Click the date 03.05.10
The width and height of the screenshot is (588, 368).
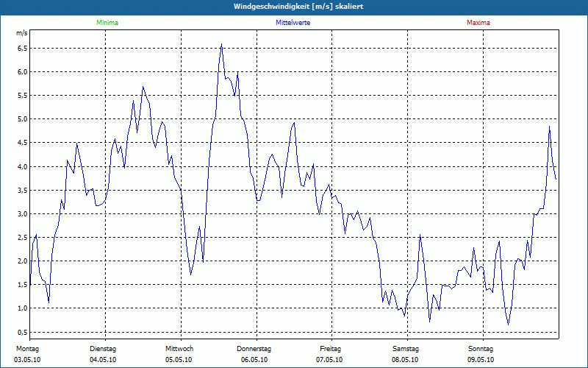(27, 360)
